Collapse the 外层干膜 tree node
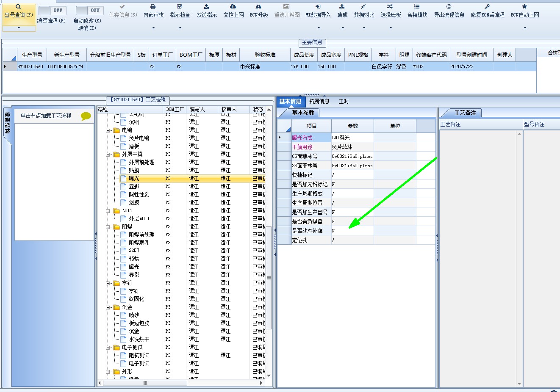This screenshot has height=392, width=560. coord(108,155)
